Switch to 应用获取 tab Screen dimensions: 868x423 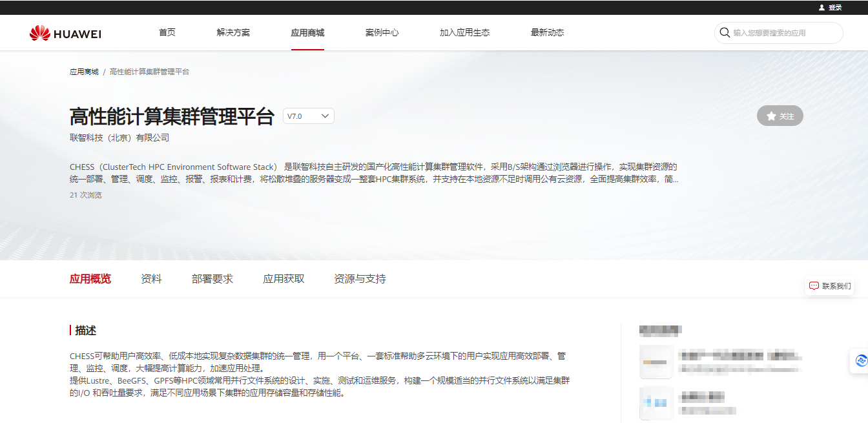[284, 279]
